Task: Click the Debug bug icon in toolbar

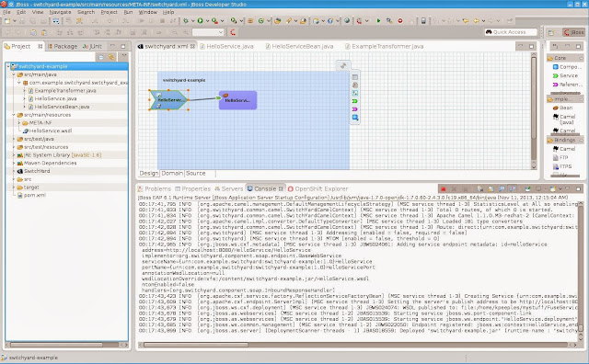Action: click(x=186, y=21)
